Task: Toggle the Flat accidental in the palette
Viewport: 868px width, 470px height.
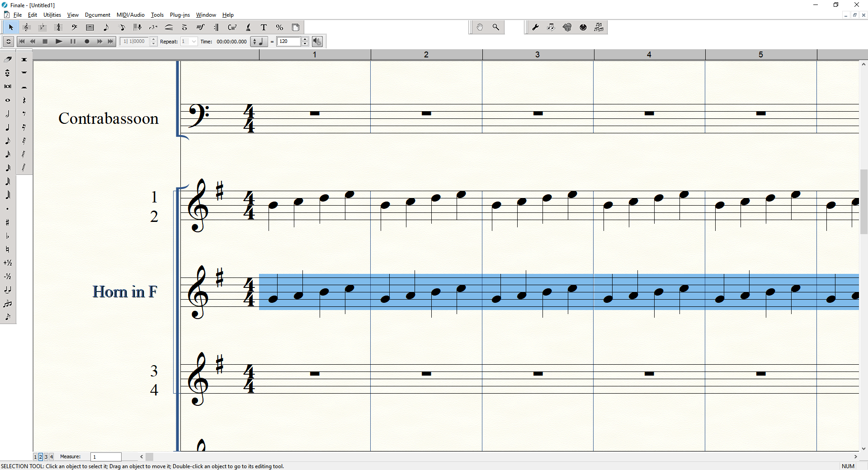Action: pos(8,236)
